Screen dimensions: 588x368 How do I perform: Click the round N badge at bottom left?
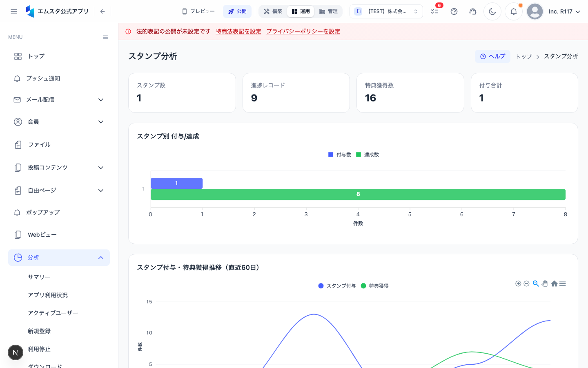tap(16, 352)
